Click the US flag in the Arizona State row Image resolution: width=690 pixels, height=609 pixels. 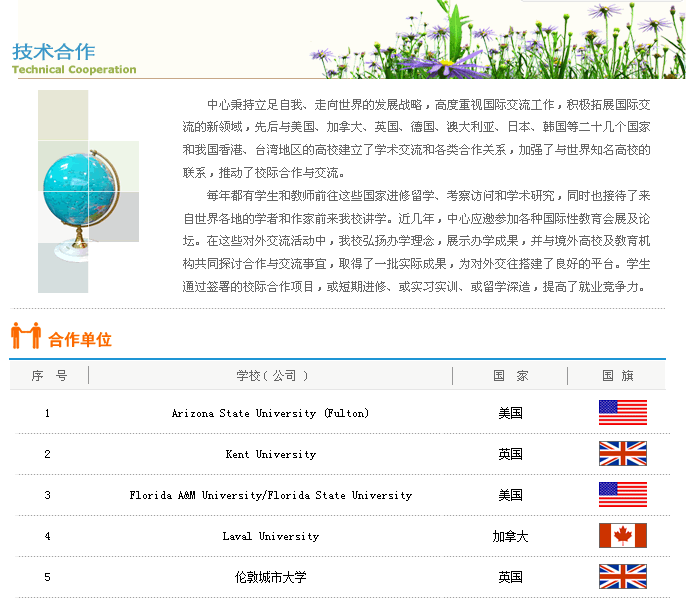click(623, 412)
